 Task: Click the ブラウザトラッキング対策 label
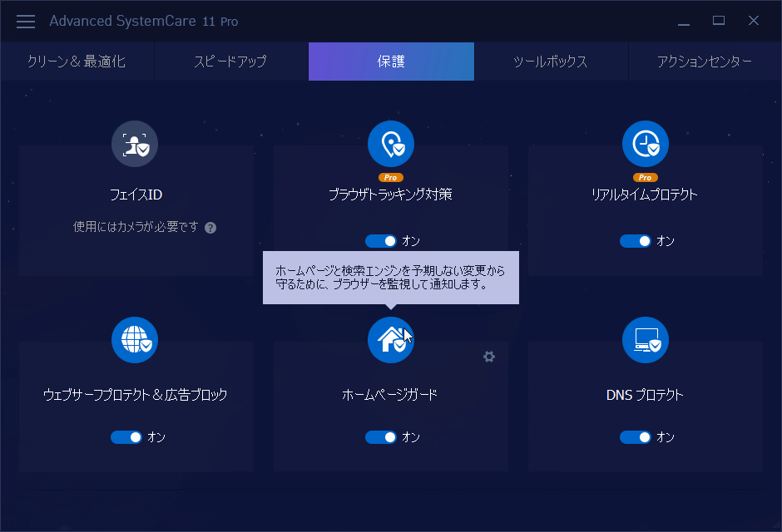[x=390, y=195]
